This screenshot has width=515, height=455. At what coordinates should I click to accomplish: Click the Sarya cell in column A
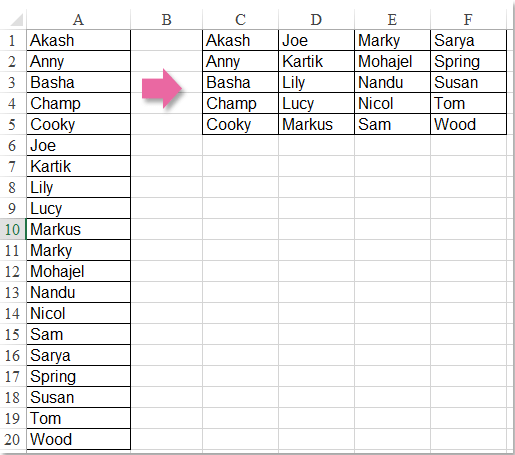pyautogui.click(x=78, y=355)
